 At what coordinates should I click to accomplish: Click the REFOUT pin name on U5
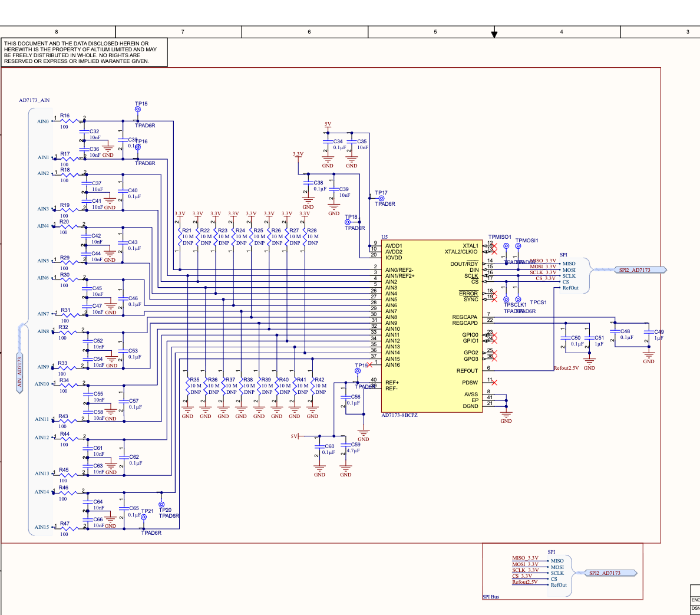[467, 371]
